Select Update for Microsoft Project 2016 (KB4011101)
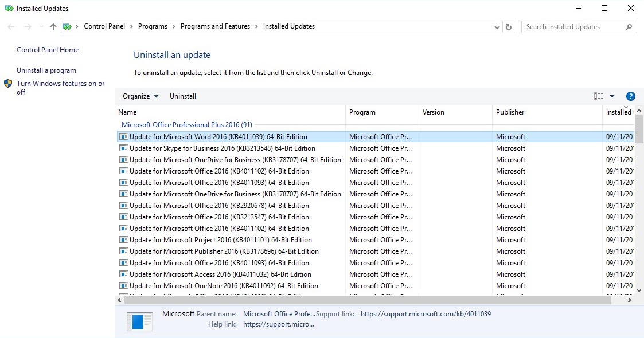644x338 pixels. (x=221, y=240)
